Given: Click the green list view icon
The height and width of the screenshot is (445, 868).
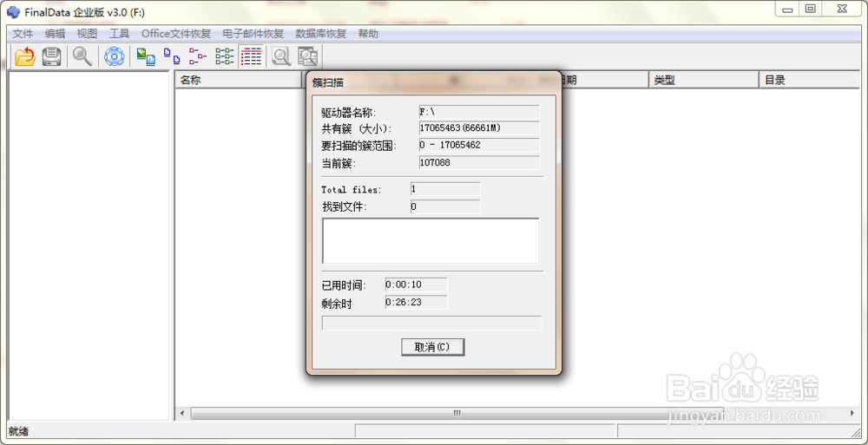Looking at the screenshot, I should pos(225,56).
